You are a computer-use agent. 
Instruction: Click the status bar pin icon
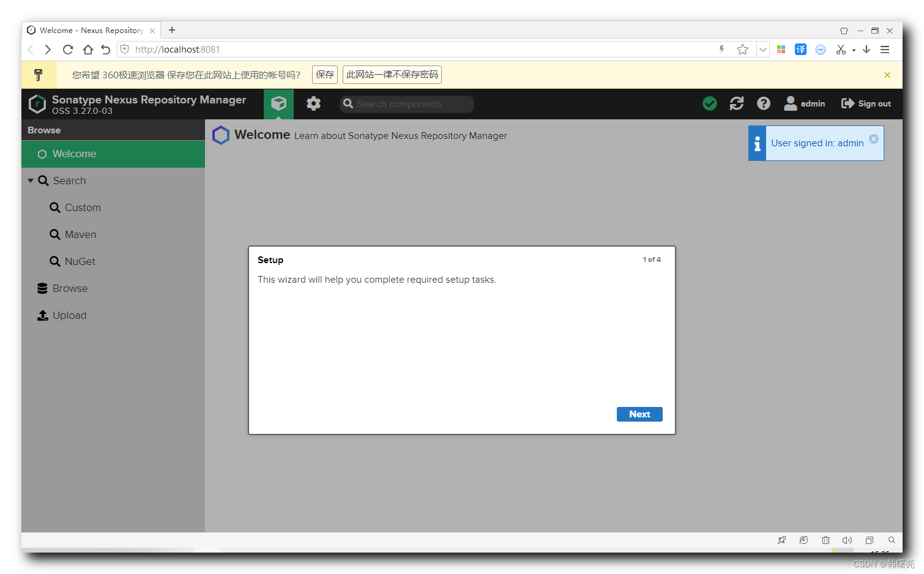(782, 540)
